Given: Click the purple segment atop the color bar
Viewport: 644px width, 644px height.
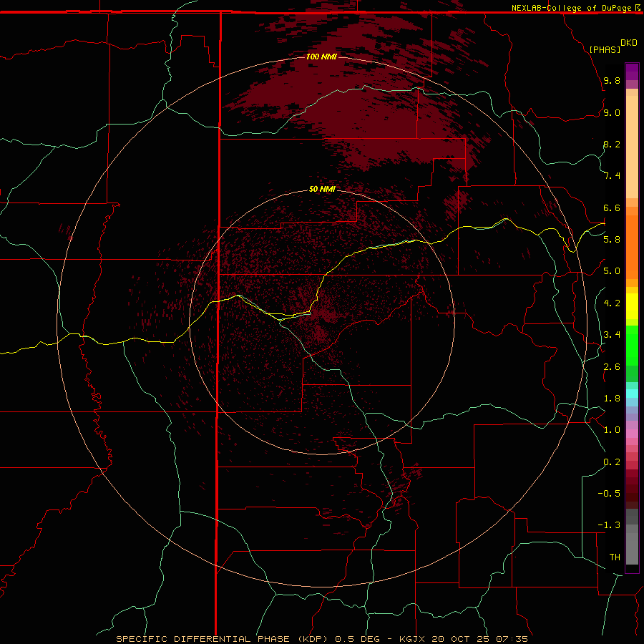Looking at the screenshot, I should 632,72.
